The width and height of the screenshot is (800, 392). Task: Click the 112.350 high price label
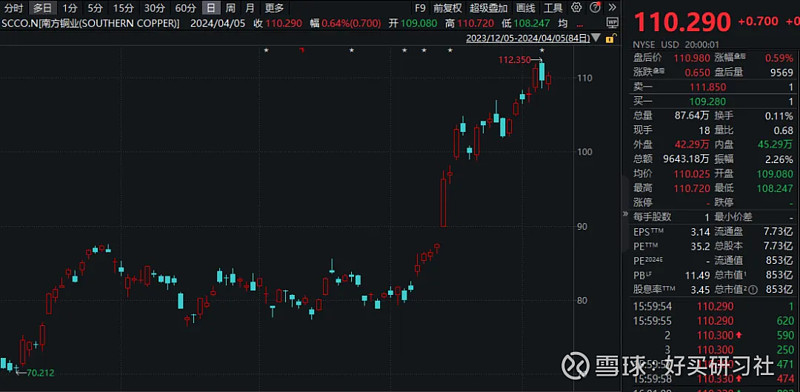pyautogui.click(x=514, y=60)
